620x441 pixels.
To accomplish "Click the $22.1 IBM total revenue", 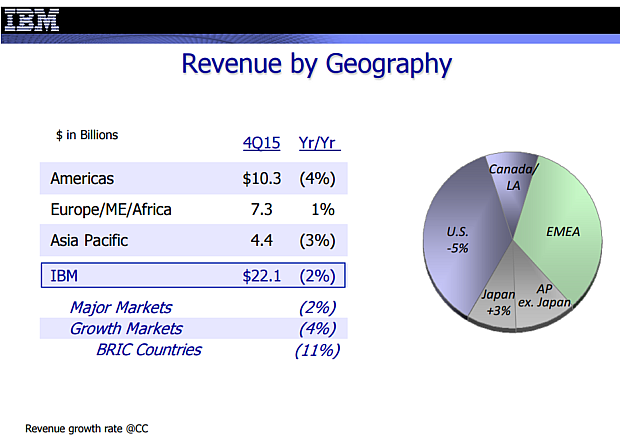I will coord(261,276).
